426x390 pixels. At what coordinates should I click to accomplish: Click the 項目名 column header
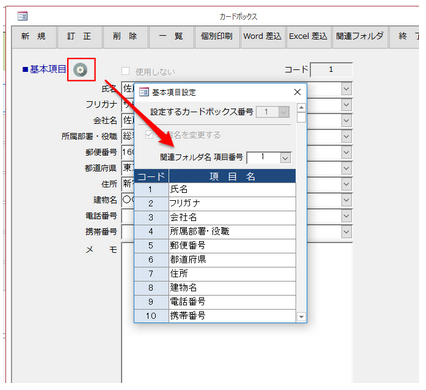pyautogui.click(x=232, y=176)
